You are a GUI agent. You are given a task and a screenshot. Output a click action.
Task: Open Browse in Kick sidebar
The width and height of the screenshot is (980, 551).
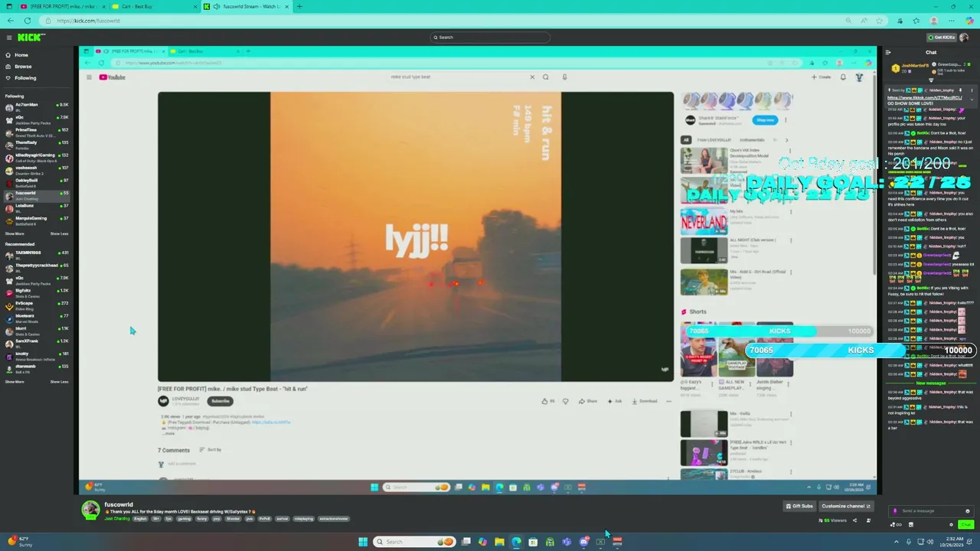[18, 67]
